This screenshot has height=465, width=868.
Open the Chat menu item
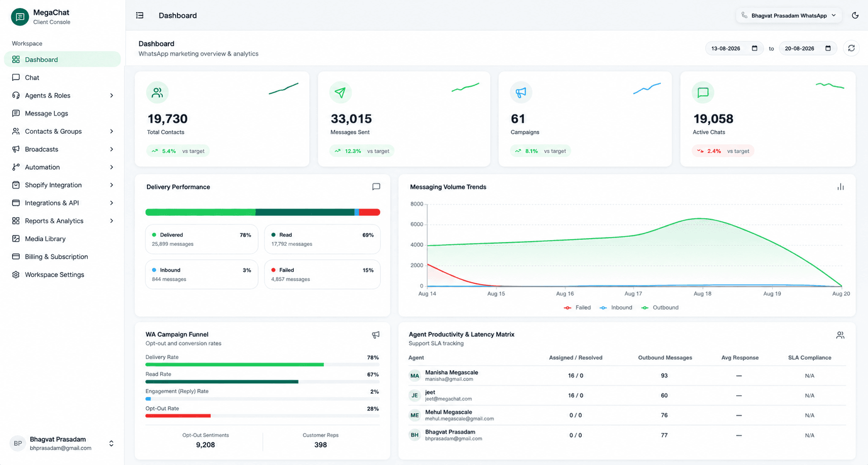point(62,77)
